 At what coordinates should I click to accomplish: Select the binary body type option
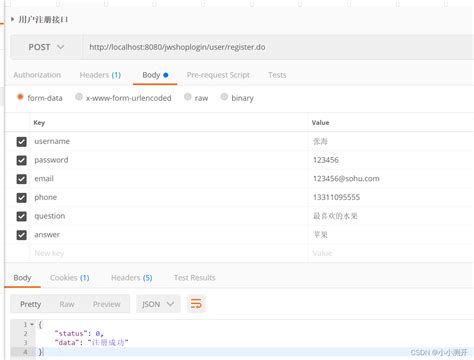[x=224, y=97]
